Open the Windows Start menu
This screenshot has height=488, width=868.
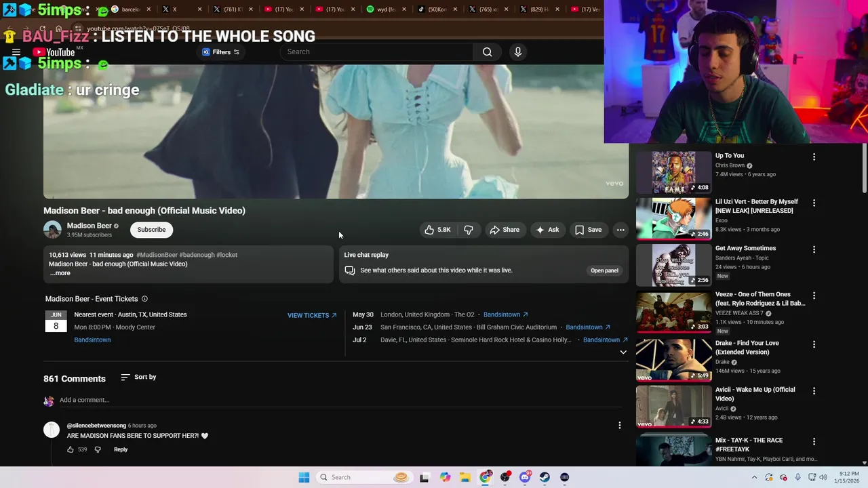[304, 477]
